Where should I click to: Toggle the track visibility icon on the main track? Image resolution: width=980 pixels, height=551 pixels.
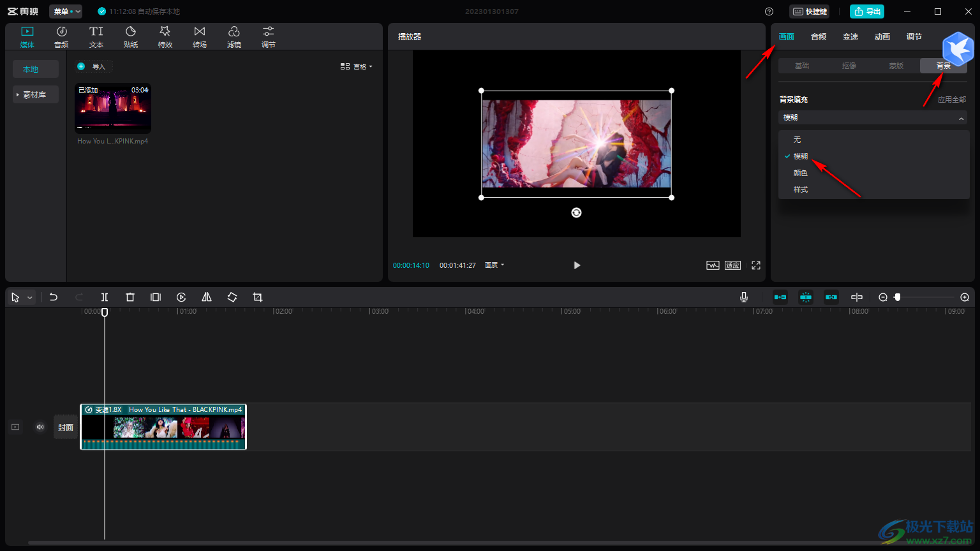(x=15, y=427)
